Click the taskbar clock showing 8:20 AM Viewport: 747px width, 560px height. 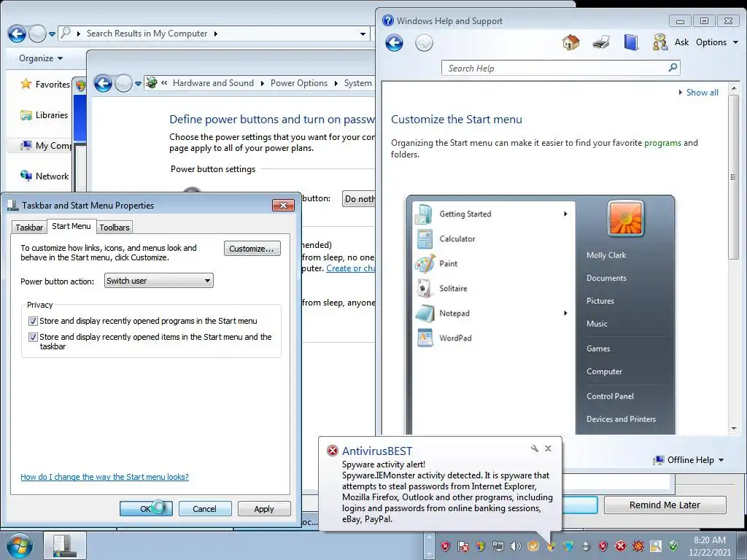(710, 545)
